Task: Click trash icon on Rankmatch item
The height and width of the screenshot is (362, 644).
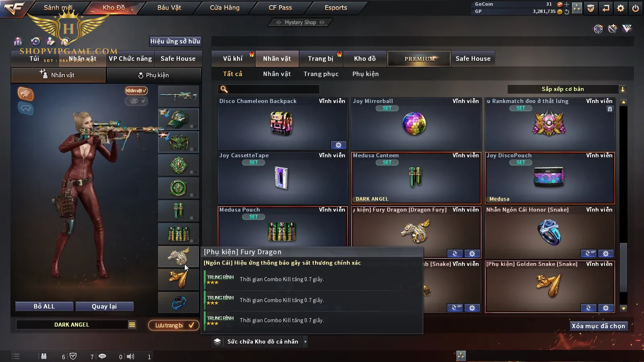Action: 610,109
